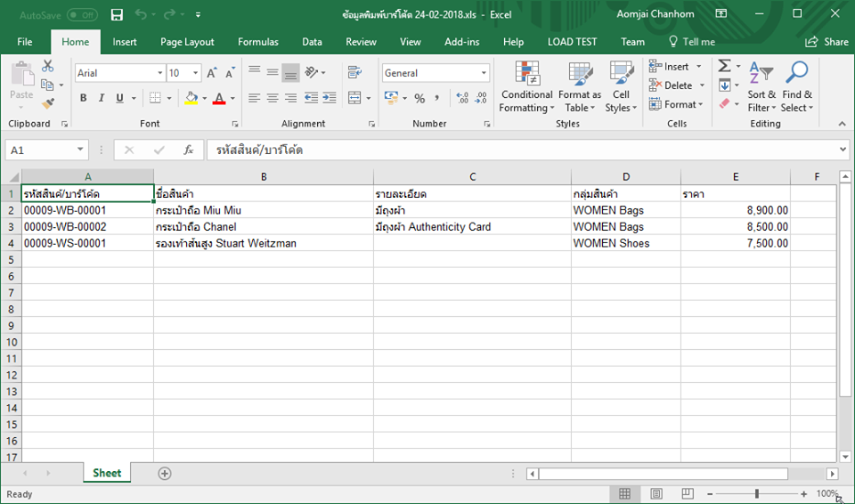Switch to Page Layout view icon

[656, 493]
